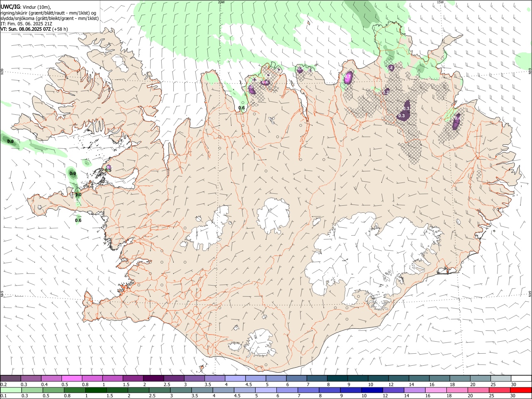The width and height of the screenshot is (532, 399).
Task: Pick the darkest purple 2 swatch, upper legend row
Action: [x=153, y=378]
